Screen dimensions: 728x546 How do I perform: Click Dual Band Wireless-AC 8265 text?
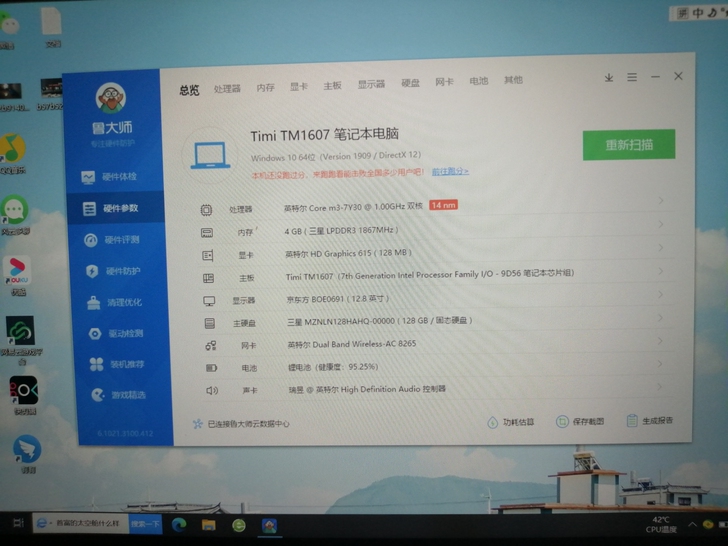click(352, 344)
